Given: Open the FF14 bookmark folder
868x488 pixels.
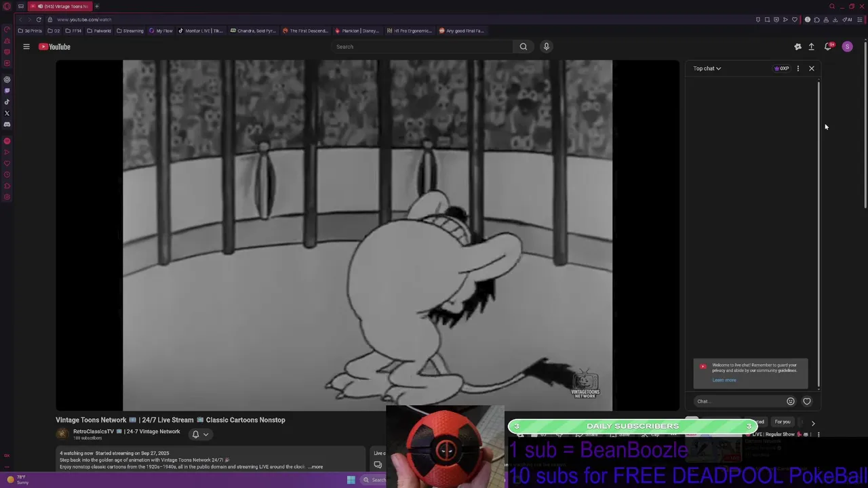Looking at the screenshot, I should click(74, 30).
